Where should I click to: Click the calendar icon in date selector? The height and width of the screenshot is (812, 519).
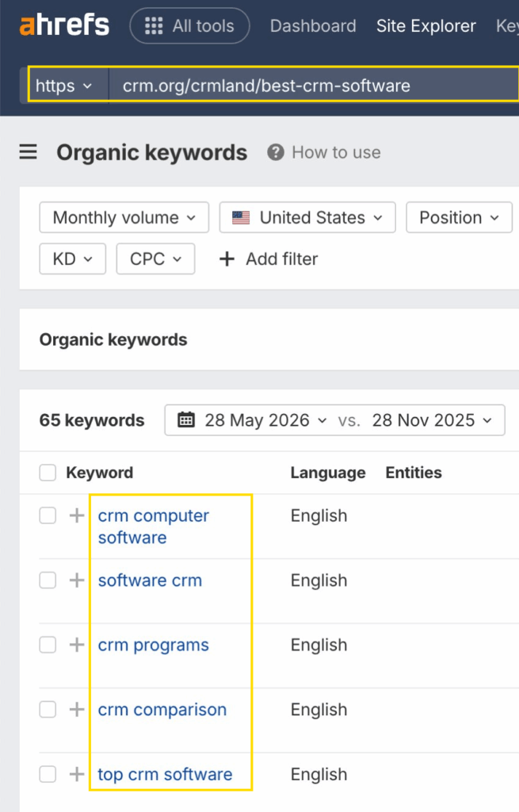pos(186,420)
